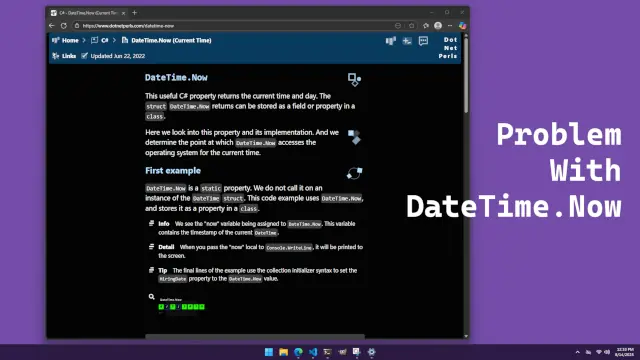The width and height of the screenshot is (640, 360).
Task: Click the address bar URL field
Action: click(233, 26)
